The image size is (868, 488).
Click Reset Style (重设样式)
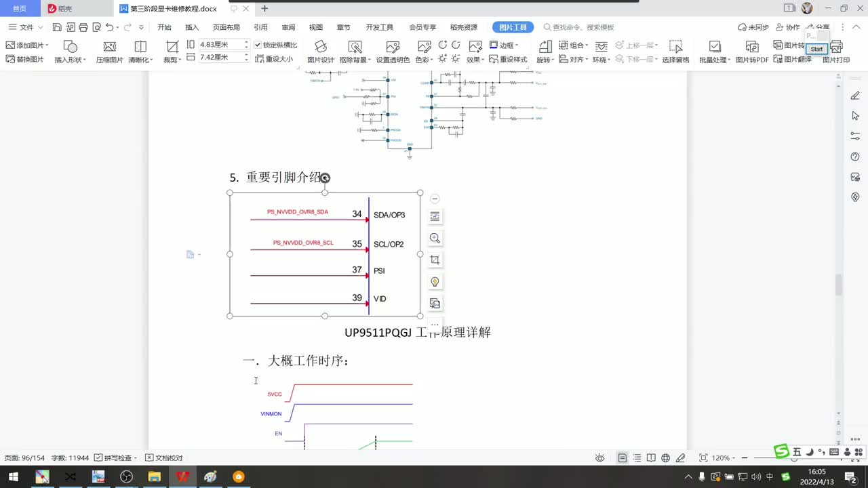(x=508, y=59)
